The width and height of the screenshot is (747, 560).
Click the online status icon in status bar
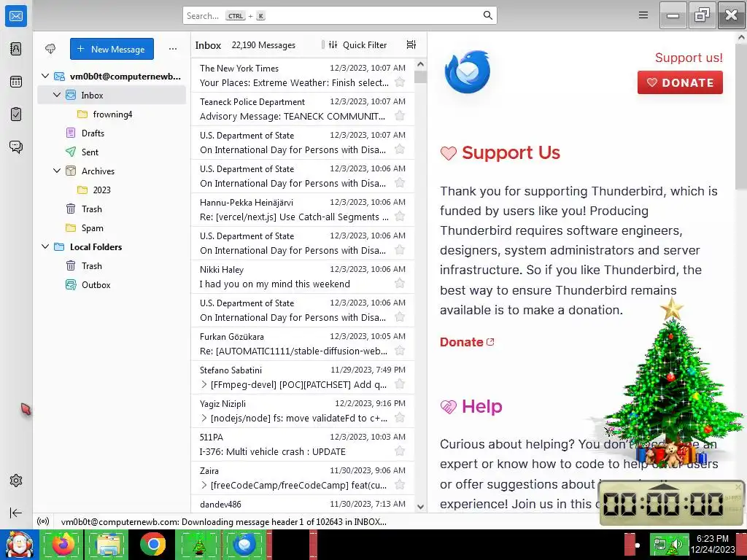coord(43,521)
